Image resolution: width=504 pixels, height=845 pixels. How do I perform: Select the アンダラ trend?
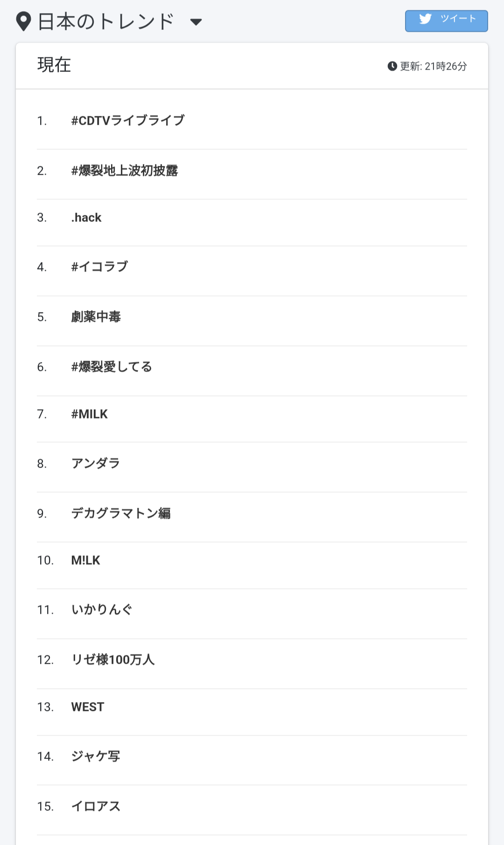[x=96, y=463]
